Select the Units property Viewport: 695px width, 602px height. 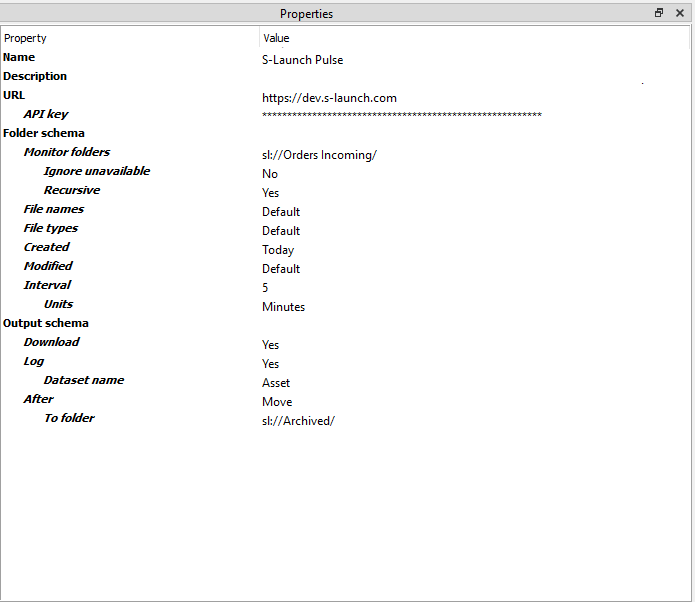tap(59, 304)
